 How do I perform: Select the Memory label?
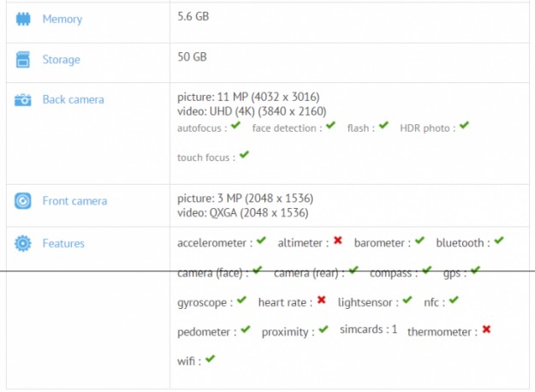[62, 19]
